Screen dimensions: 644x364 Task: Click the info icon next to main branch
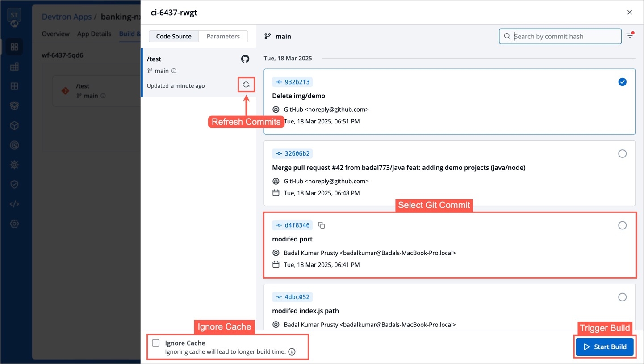(x=174, y=71)
